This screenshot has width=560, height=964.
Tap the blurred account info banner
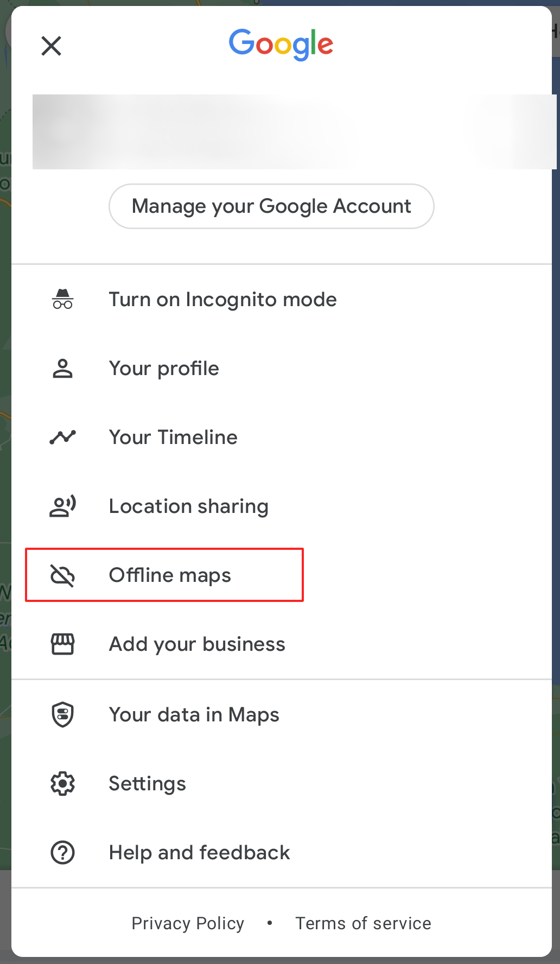293,132
